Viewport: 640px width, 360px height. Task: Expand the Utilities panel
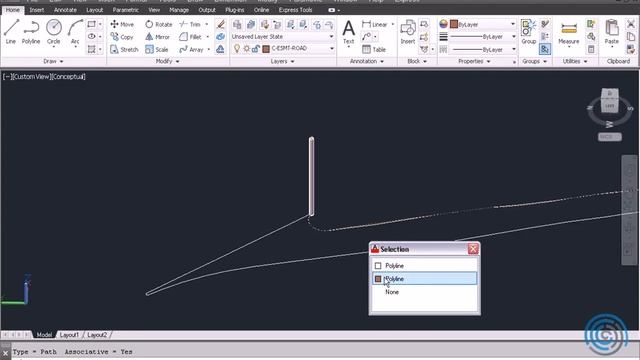(x=575, y=61)
